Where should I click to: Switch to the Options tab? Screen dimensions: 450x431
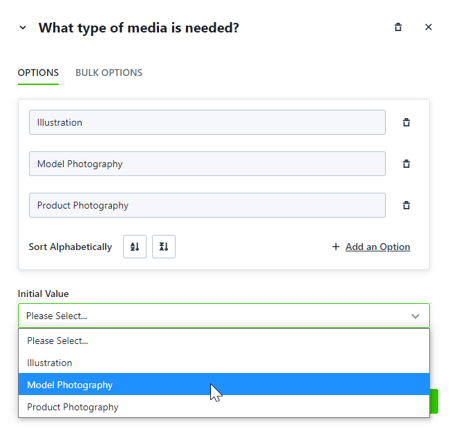click(38, 73)
